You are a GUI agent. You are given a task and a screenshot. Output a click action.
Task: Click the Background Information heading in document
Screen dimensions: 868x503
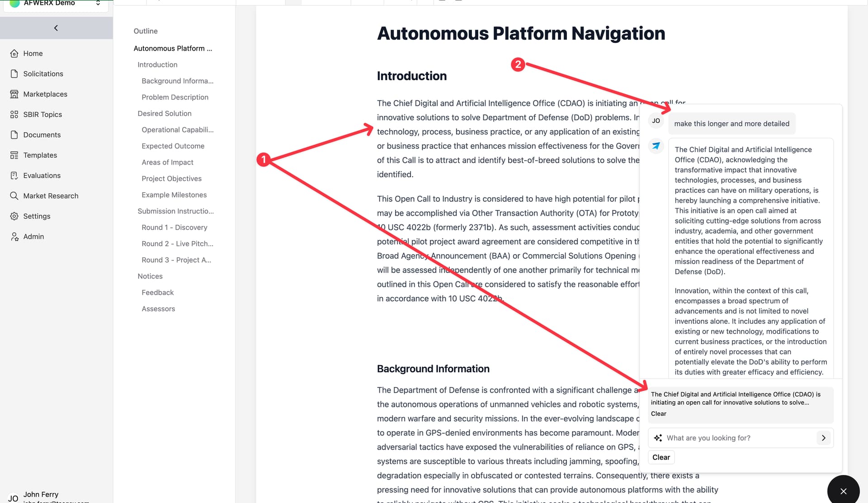pyautogui.click(x=433, y=369)
